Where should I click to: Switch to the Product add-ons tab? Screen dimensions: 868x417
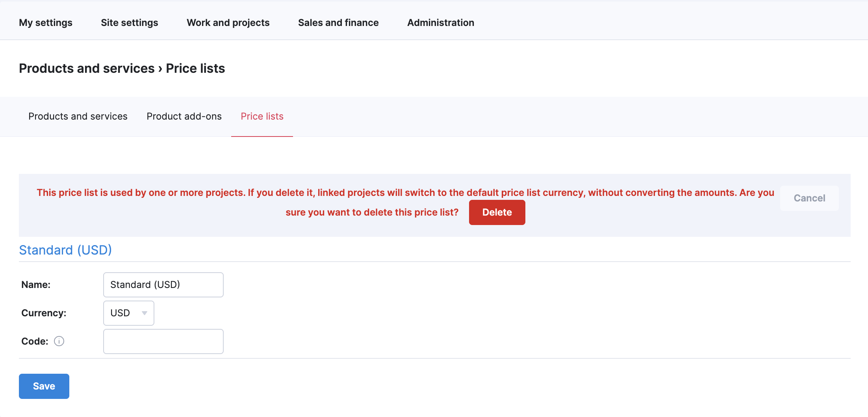point(184,116)
